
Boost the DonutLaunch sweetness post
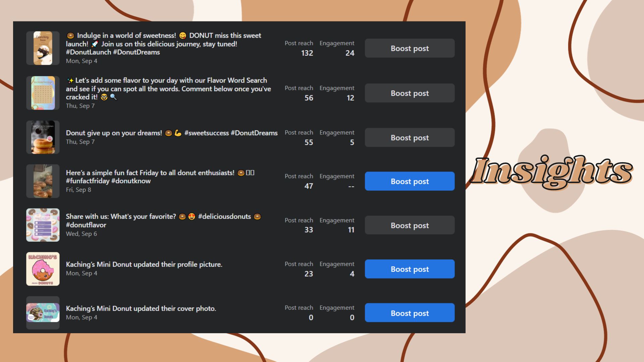tap(410, 48)
